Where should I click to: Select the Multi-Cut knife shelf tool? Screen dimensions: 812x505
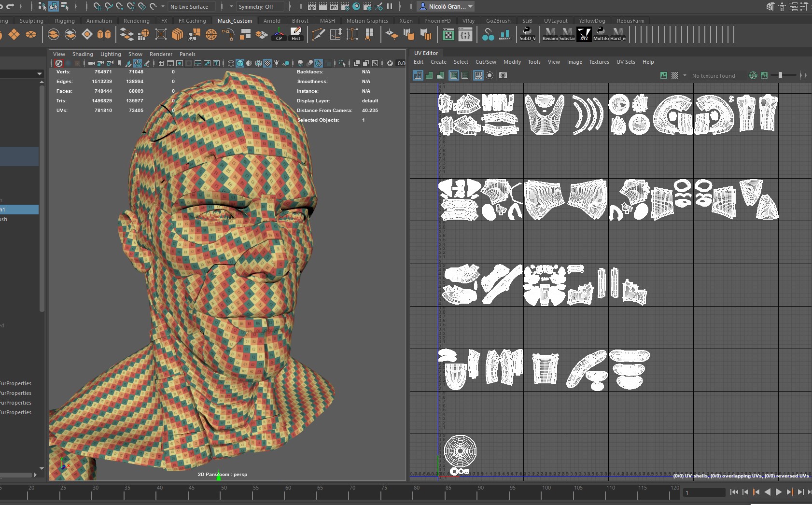(x=318, y=34)
